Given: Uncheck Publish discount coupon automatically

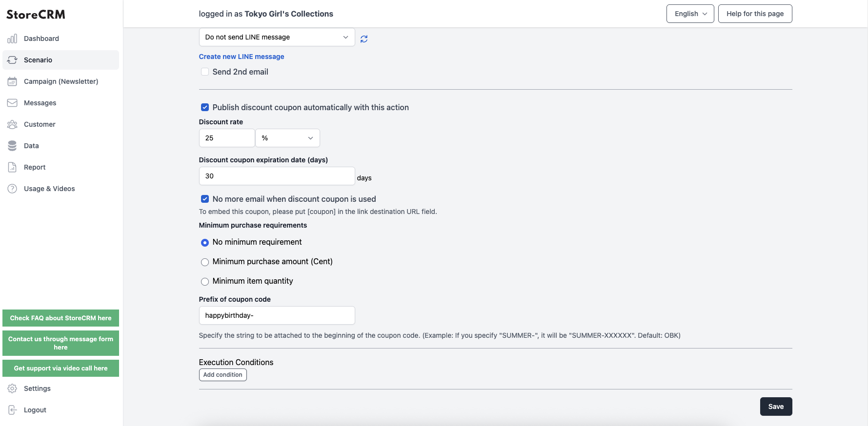Looking at the screenshot, I should click(205, 107).
